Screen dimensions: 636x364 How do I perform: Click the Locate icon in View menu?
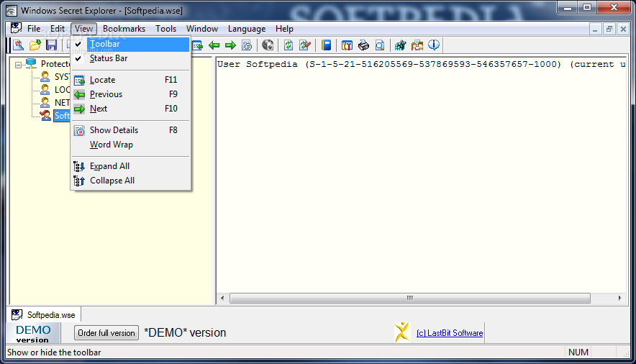[x=79, y=81]
